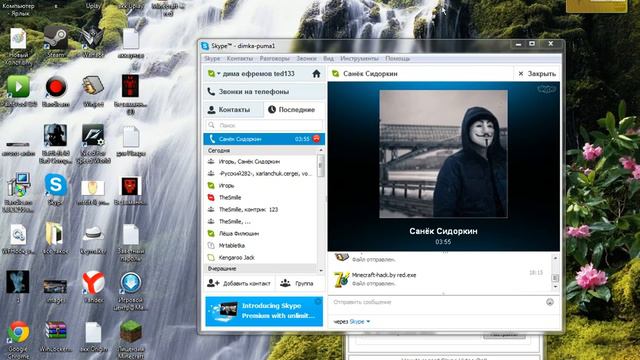Click the contact list scrollbar thumb
Viewport: 640px width, 360px height.
pos(320,167)
